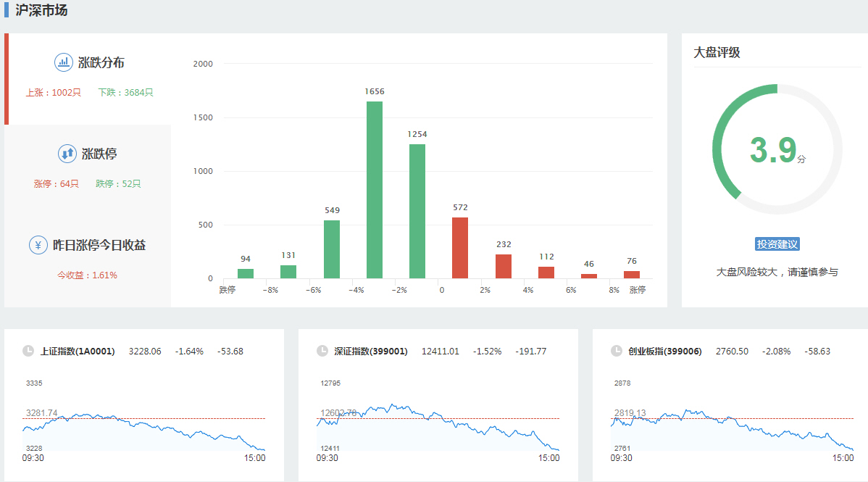Click the red bar labeled 572

460,248
